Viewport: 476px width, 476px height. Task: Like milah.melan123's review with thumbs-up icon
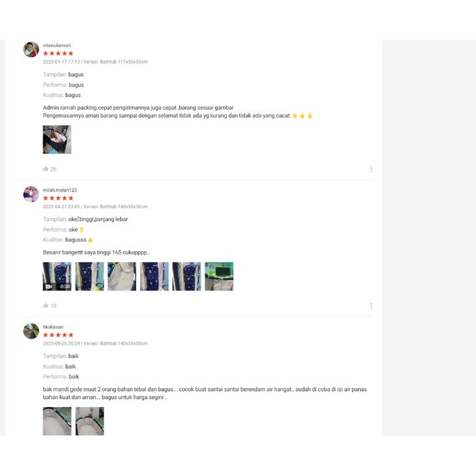coord(45,306)
